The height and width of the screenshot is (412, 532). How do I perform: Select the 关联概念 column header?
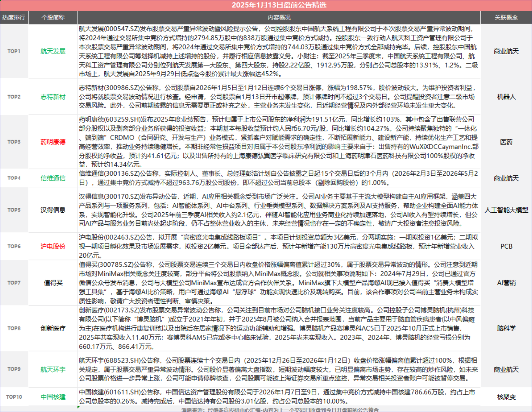[506, 17]
